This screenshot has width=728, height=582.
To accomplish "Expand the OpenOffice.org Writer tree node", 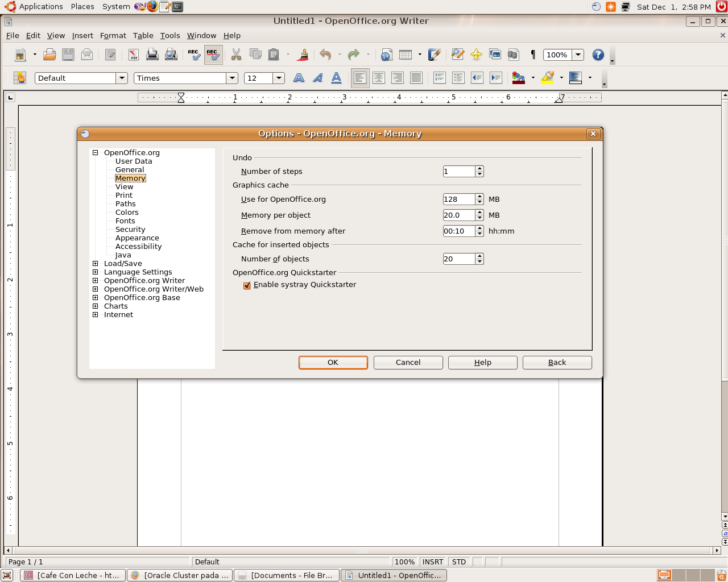I will click(96, 280).
